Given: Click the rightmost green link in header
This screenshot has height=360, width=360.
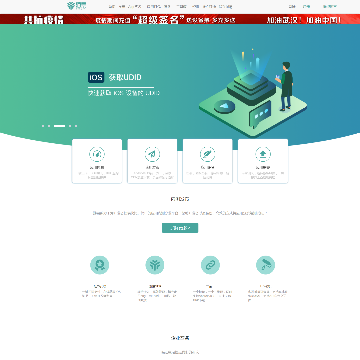Looking at the screenshot, I should 330,6.
